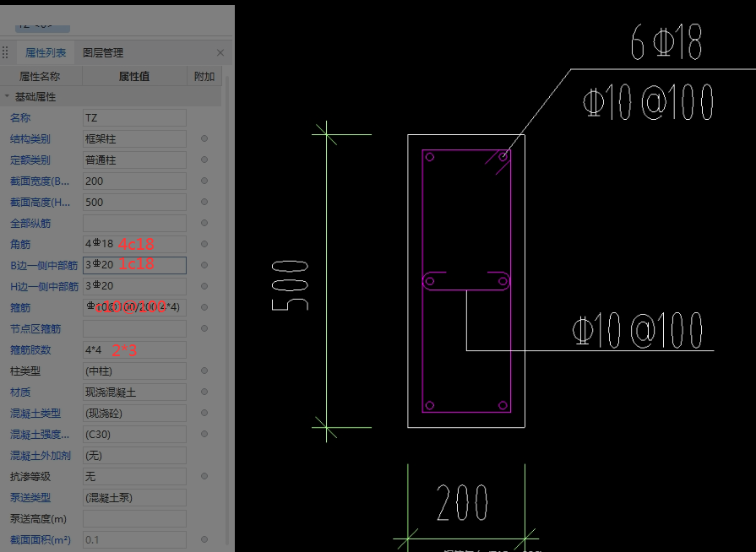Click the 箍筋肢数 property label
This screenshot has width=756, height=552.
click(x=30, y=350)
